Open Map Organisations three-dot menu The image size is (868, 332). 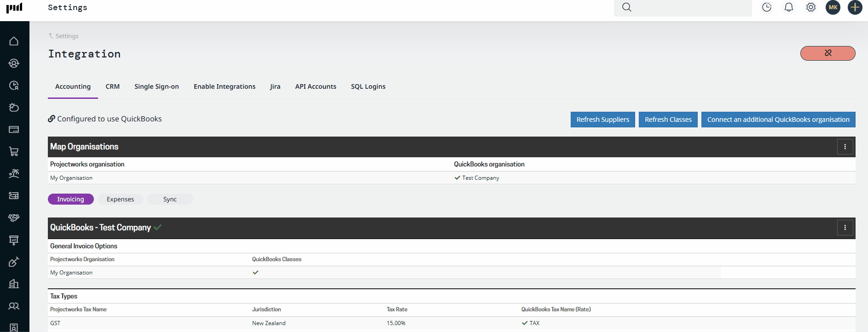click(x=845, y=147)
